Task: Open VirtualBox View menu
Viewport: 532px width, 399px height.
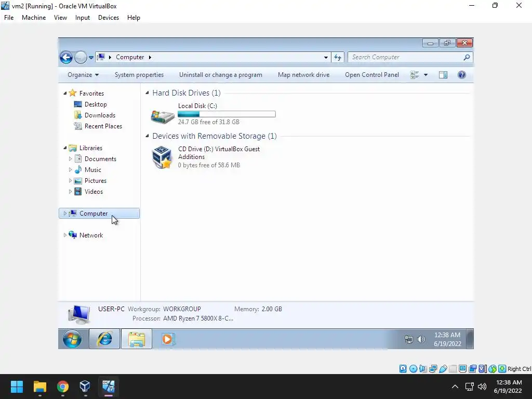Action: tap(60, 18)
